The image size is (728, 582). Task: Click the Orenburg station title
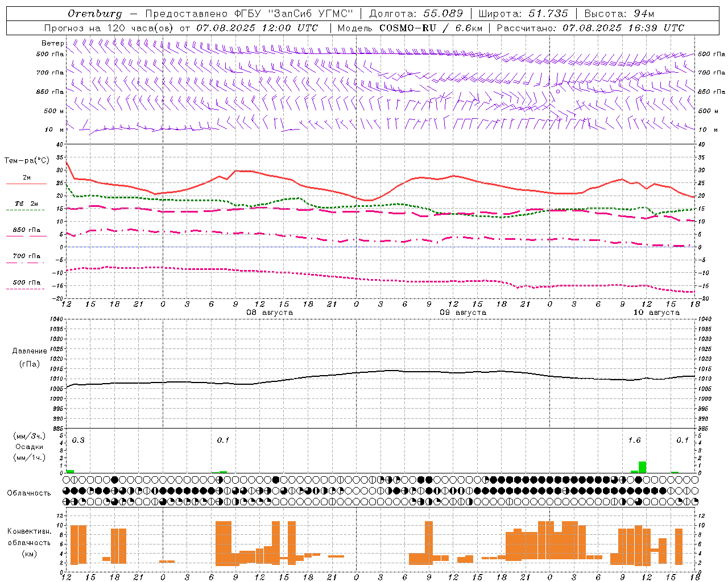[x=94, y=14]
